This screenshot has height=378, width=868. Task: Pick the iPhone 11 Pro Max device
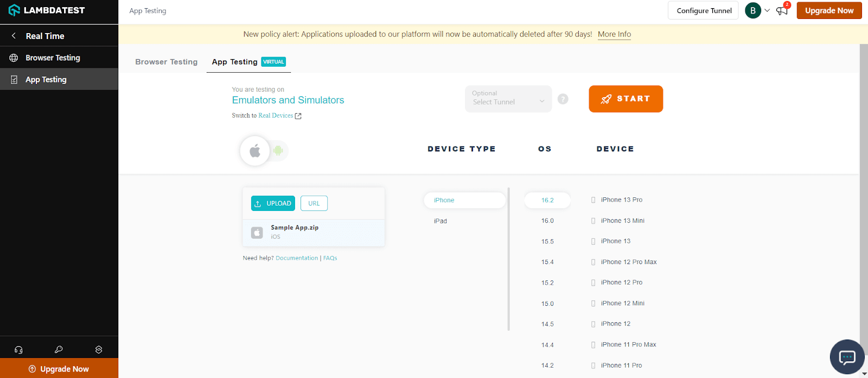(x=624, y=345)
